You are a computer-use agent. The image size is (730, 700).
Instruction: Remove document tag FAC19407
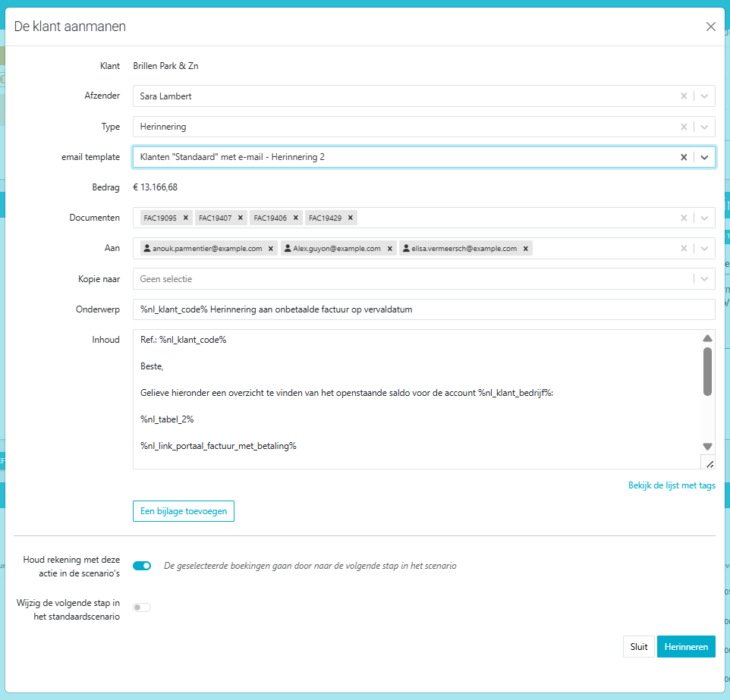241,218
